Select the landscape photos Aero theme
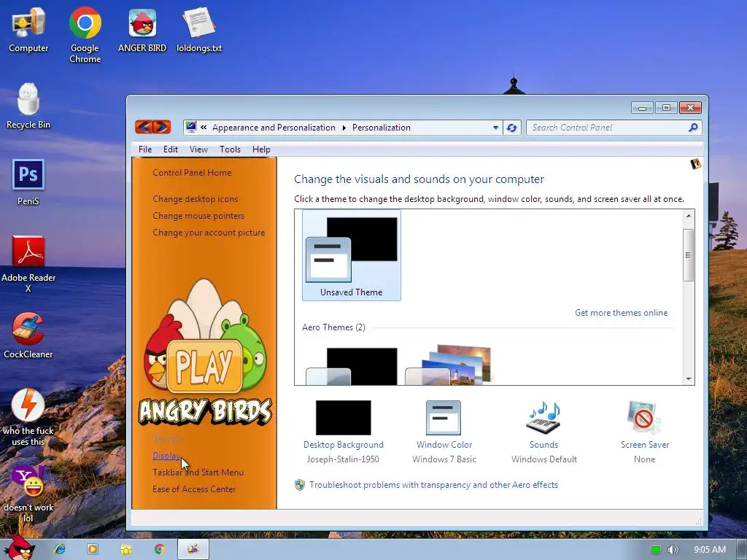This screenshot has width=747, height=560. pyautogui.click(x=449, y=365)
